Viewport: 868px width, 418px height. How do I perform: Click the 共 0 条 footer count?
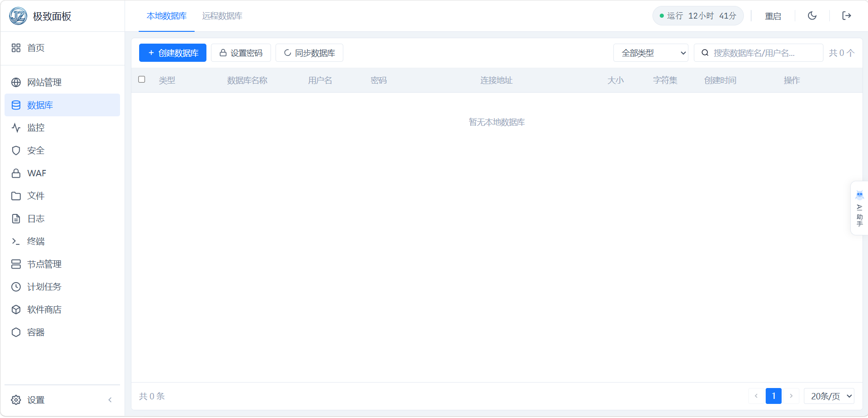(x=152, y=396)
